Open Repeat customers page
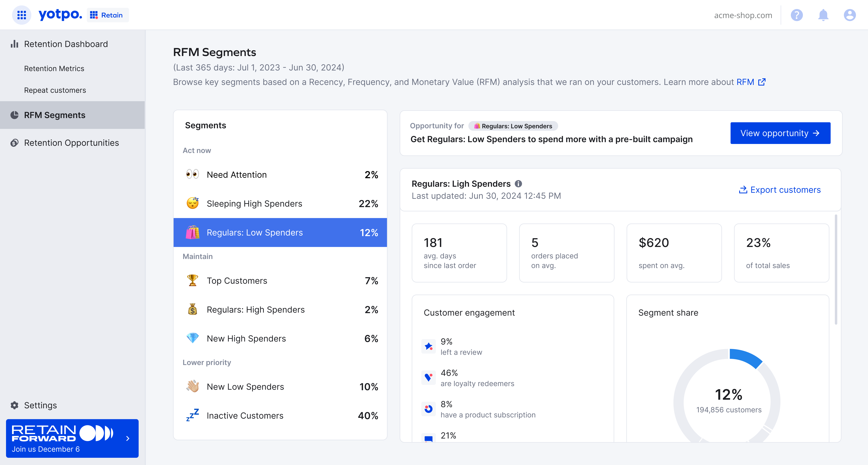 tap(55, 90)
